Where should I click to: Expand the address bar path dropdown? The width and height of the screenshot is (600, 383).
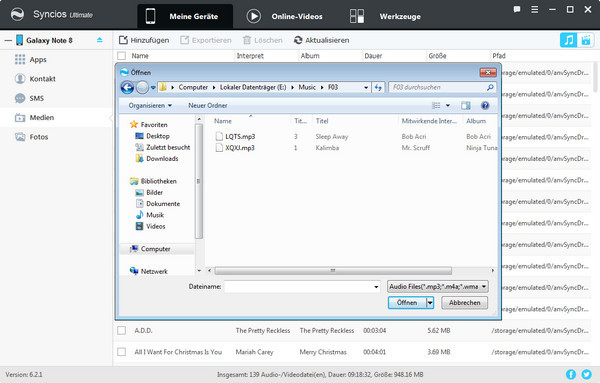366,88
